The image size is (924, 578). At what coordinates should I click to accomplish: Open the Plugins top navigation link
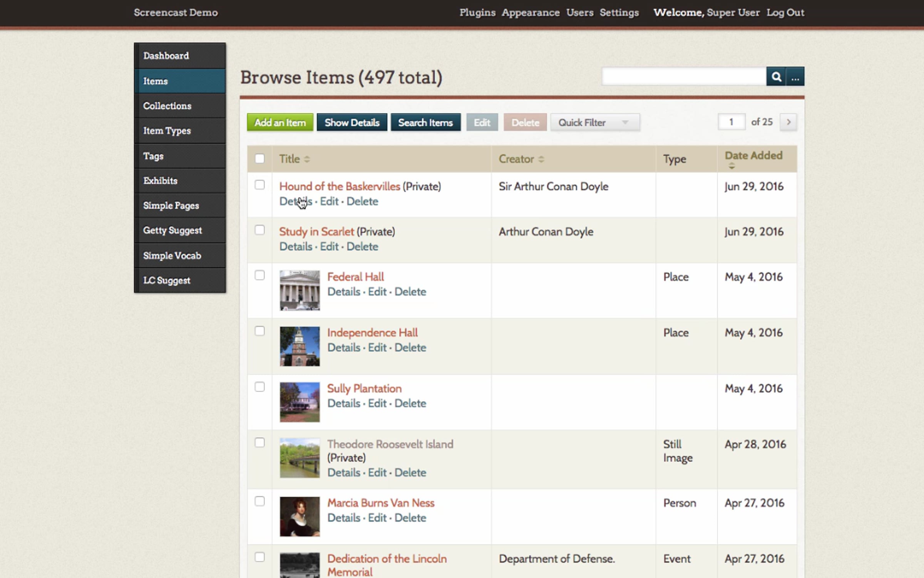point(477,13)
